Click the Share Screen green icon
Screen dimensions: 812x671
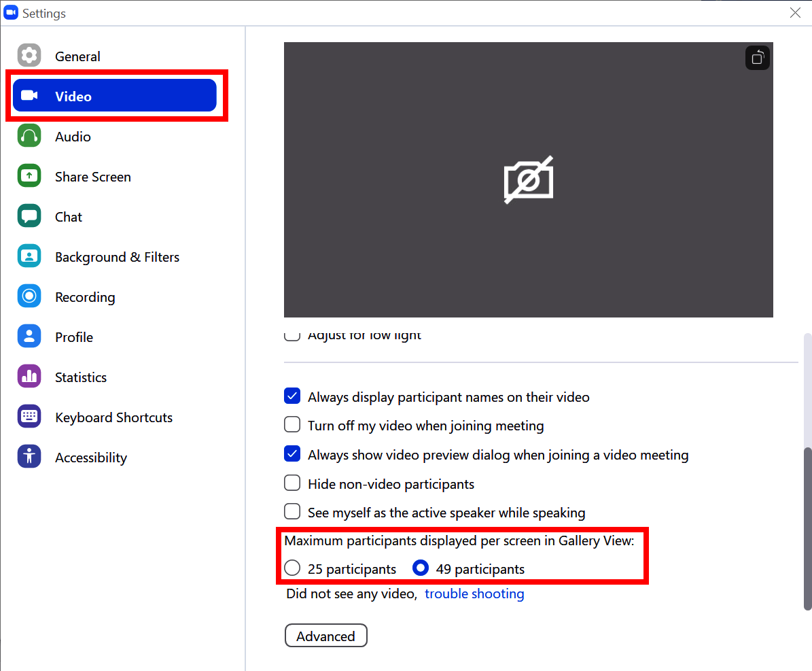[x=29, y=176]
